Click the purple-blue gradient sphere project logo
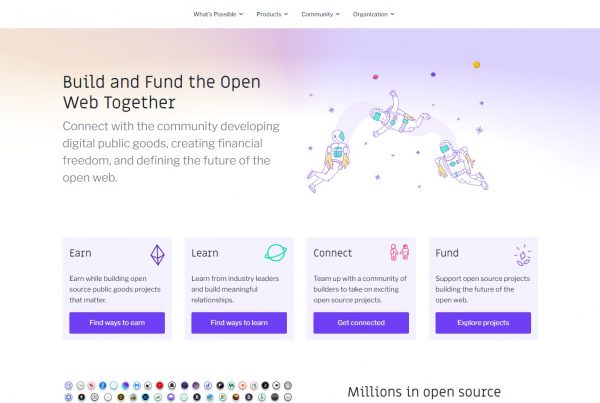This screenshot has height=403, width=600. (126, 385)
